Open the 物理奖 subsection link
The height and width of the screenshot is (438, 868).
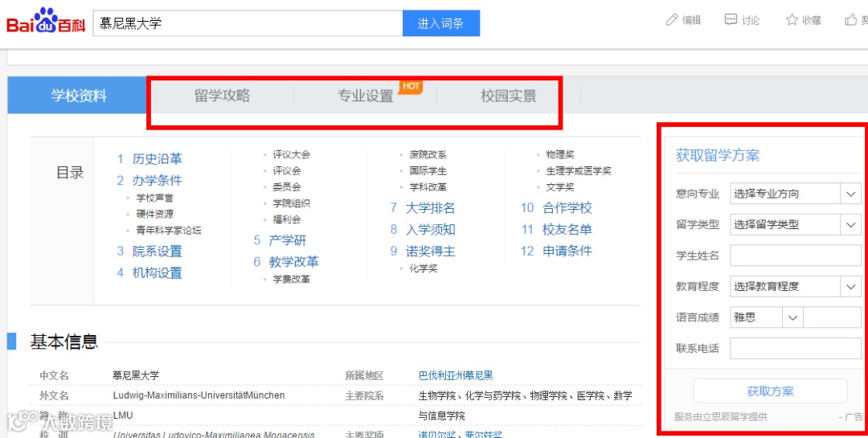(560, 154)
